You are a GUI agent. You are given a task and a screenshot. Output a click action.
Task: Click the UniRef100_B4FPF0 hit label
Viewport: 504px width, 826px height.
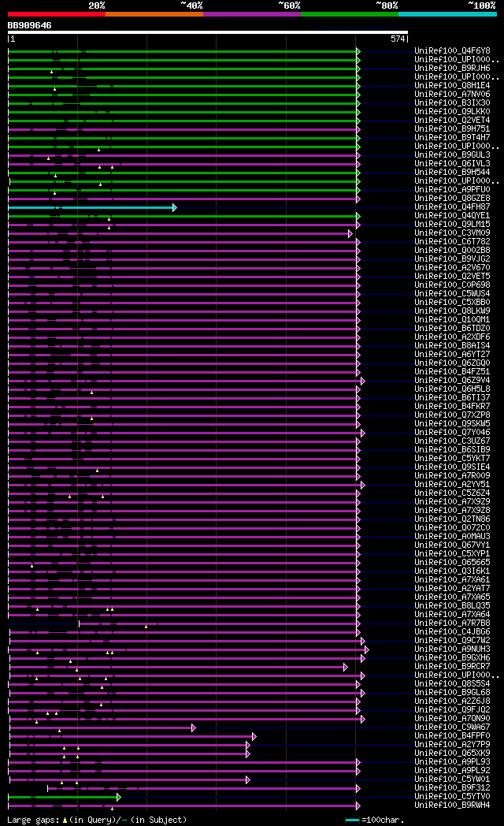[x=452, y=736]
